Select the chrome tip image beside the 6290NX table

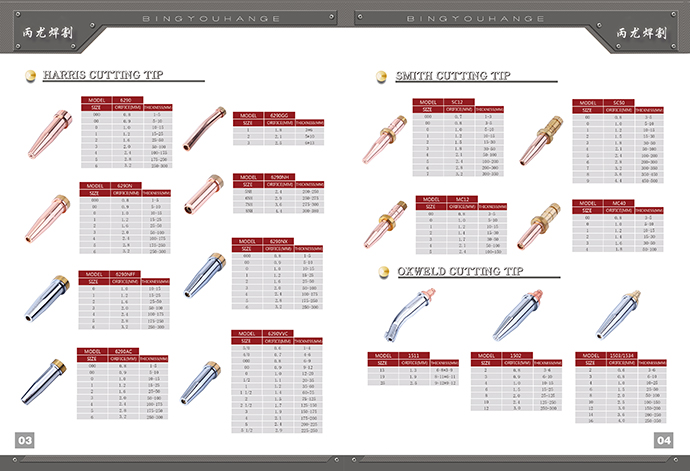(205, 275)
